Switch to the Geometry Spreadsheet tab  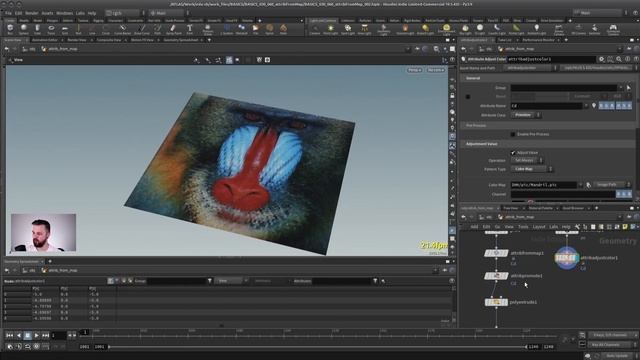181,40
